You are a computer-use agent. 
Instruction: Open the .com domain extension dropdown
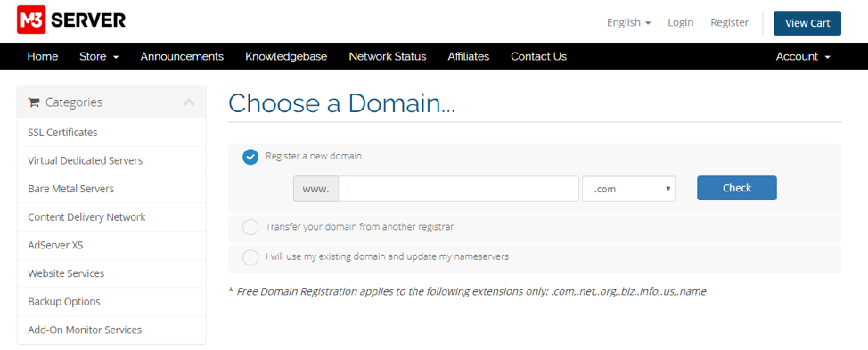(629, 189)
